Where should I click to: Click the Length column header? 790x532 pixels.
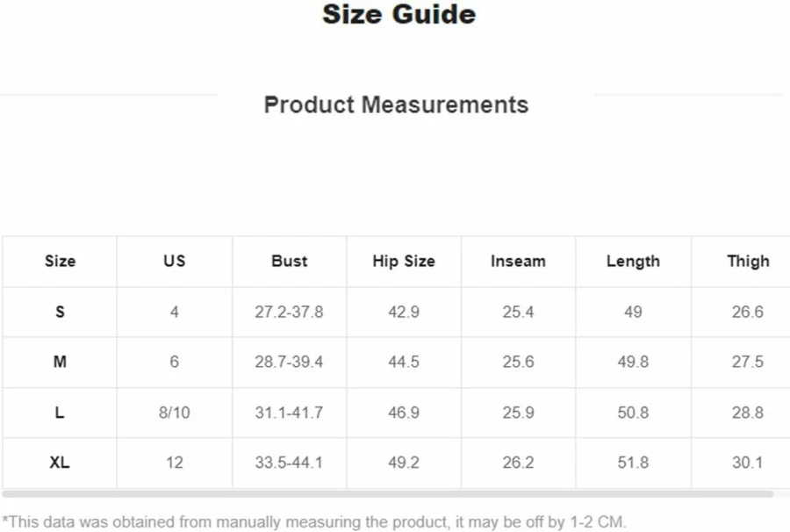pyautogui.click(x=633, y=261)
